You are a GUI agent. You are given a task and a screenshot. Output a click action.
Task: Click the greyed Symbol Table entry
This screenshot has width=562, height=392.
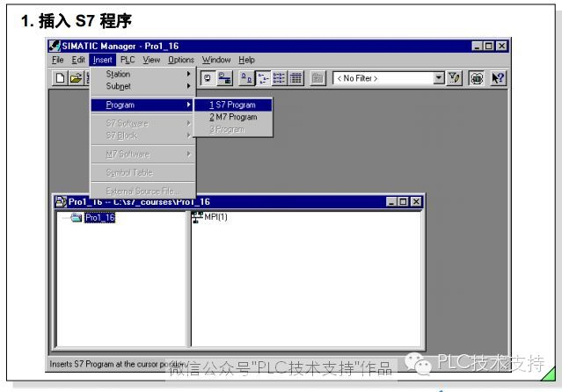pyautogui.click(x=142, y=173)
